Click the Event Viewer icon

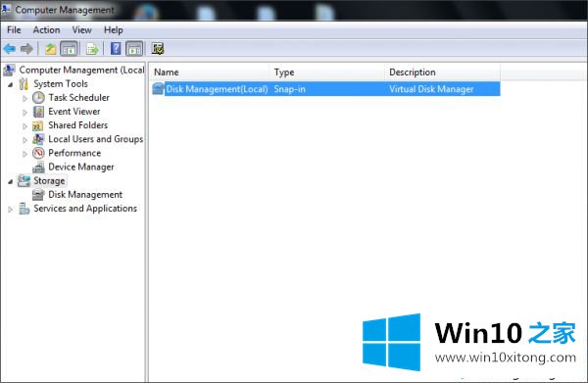38,112
